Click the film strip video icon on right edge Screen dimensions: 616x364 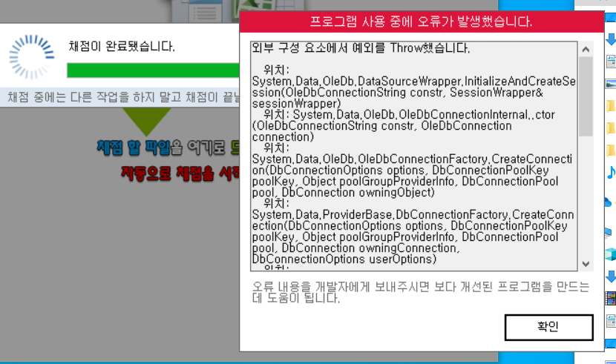tap(611, 298)
